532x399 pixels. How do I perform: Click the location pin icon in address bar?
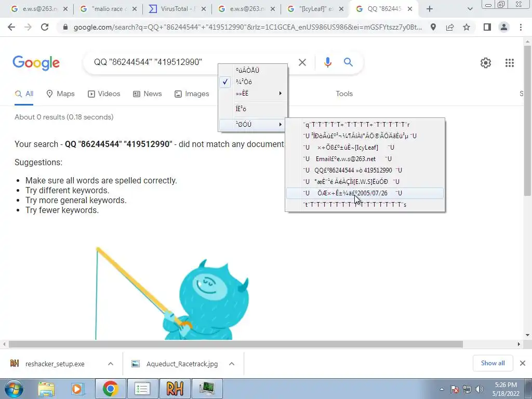tap(433, 27)
